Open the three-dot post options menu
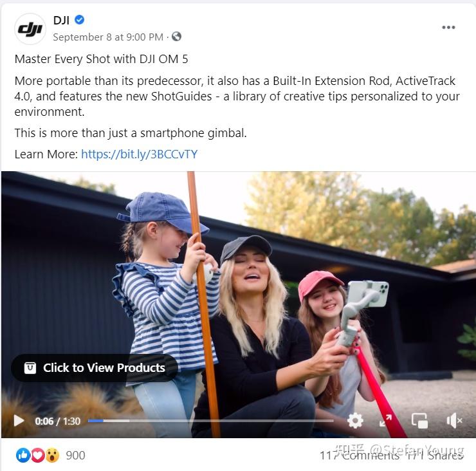 [448, 27]
